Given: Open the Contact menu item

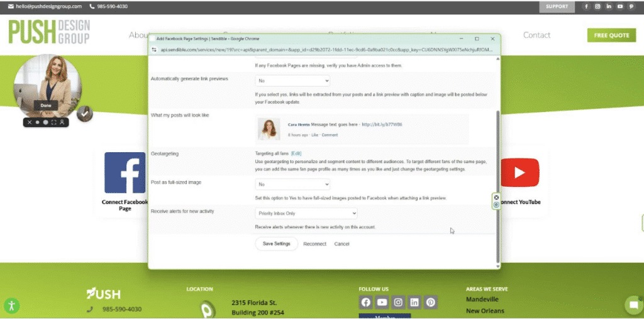Looking at the screenshot, I should pyautogui.click(x=536, y=35).
